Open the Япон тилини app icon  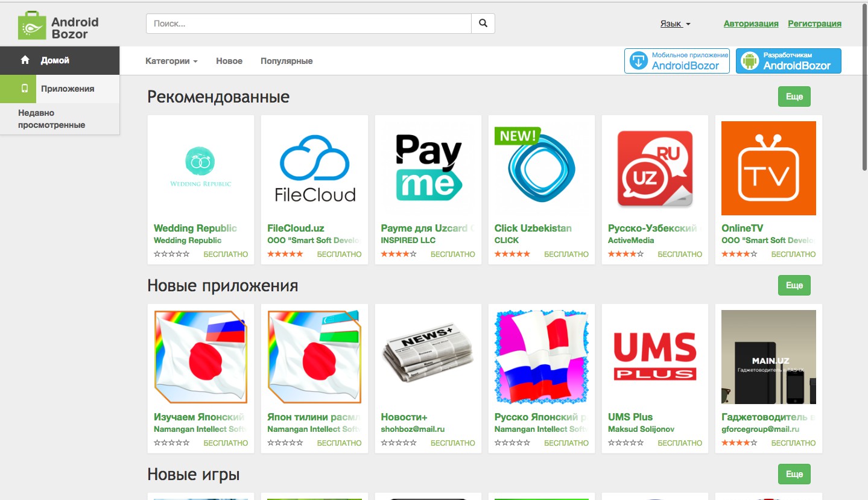[x=314, y=357]
